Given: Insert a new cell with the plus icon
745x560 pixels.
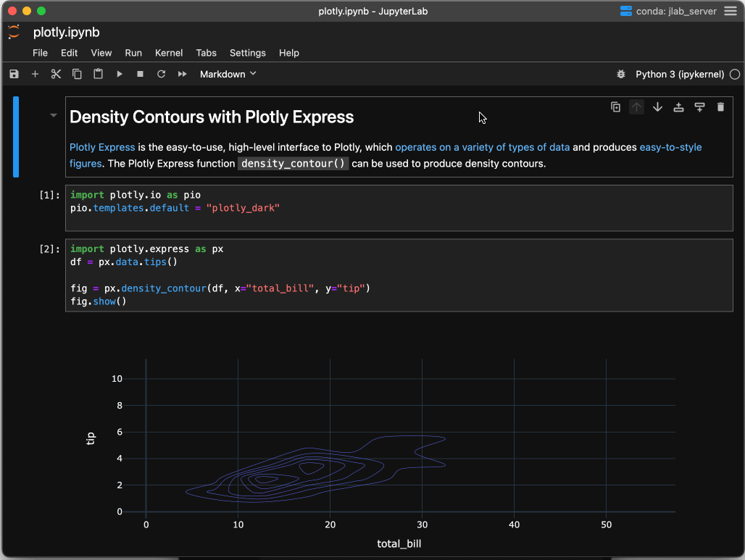Looking at the screenshot, I should [35, 74].
